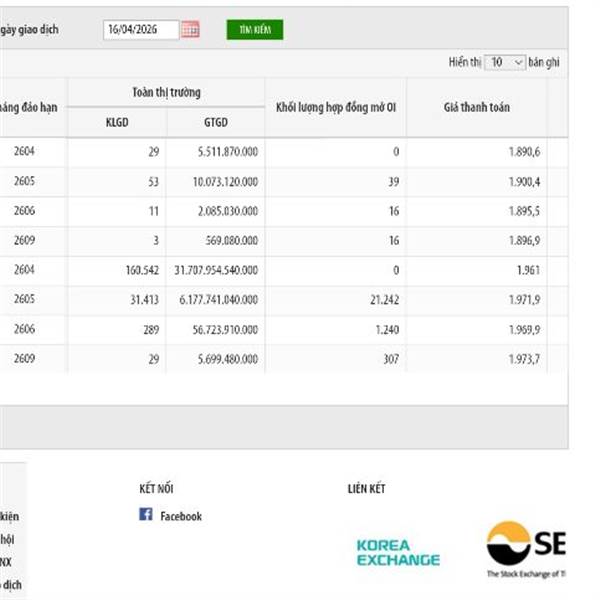Screen dimensions: 600x600
Task: Select GTGD value 569.080.000
Action: coord(232,241)
